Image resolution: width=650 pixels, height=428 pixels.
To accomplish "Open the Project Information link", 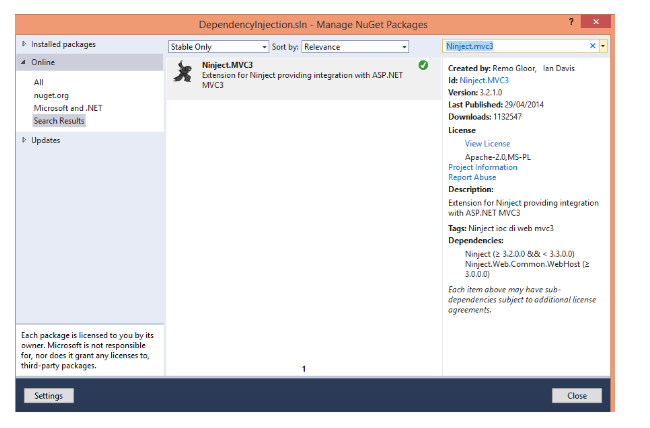I will point(483,167).
